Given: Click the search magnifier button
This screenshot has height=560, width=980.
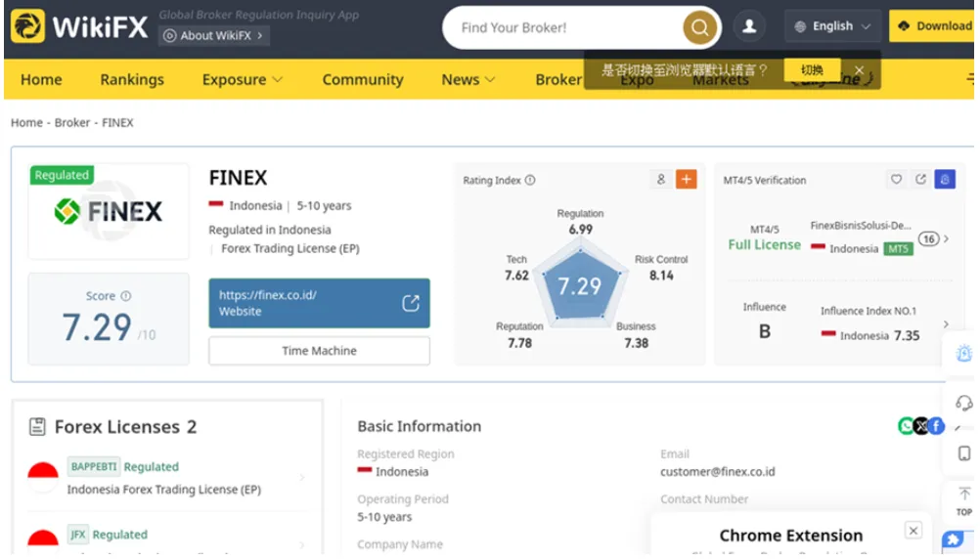Looking at the screenshot, I should click(x=699, y=27).
